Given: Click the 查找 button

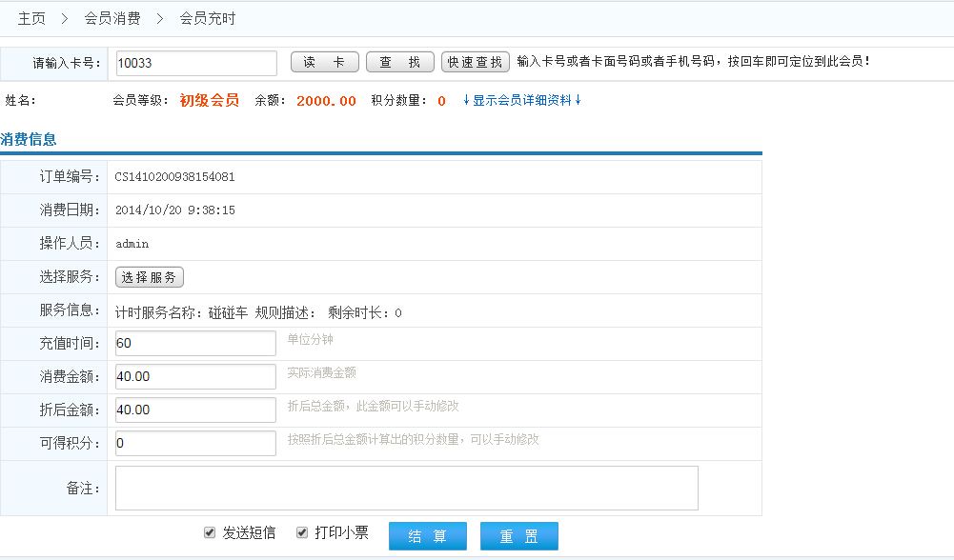Looking at the screenshot, I should click(x=399, y=63).
